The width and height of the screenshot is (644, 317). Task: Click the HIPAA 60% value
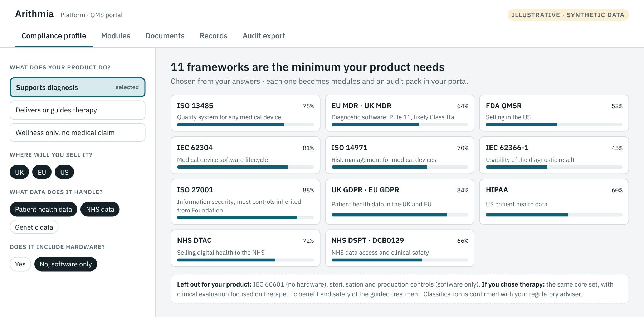click(617, 190)
